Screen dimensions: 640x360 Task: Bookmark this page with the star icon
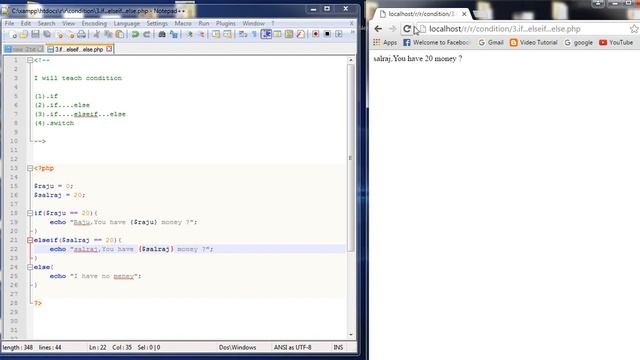(x=634, y=29)
